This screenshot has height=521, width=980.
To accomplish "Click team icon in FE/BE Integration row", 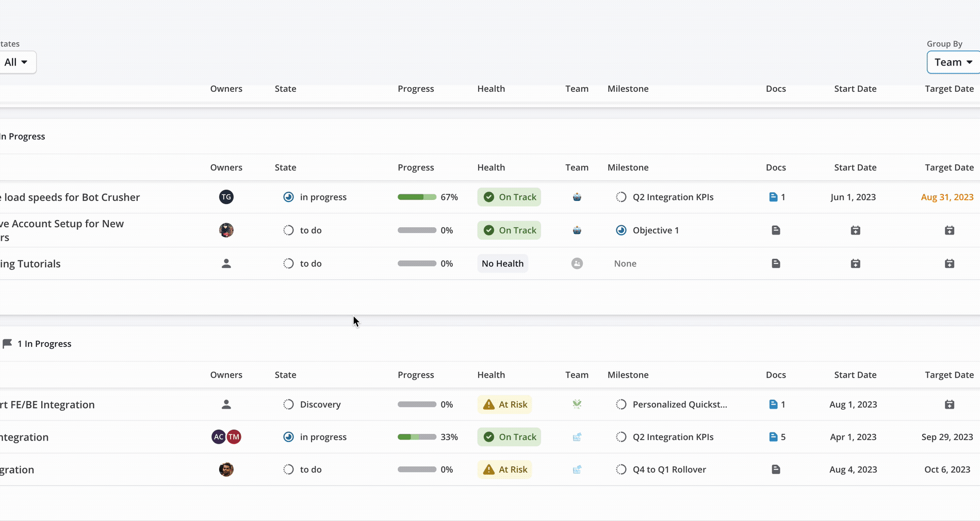I will coord(577,405).
